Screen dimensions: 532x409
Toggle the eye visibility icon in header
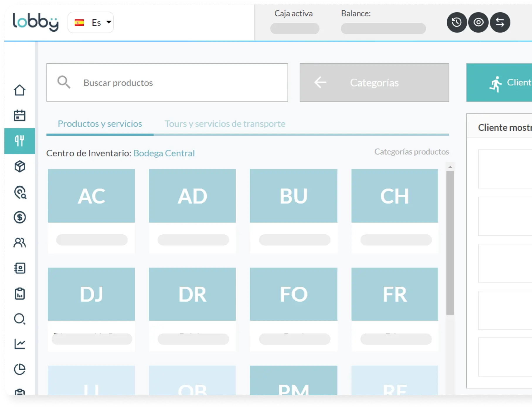(x=478, y=22)
